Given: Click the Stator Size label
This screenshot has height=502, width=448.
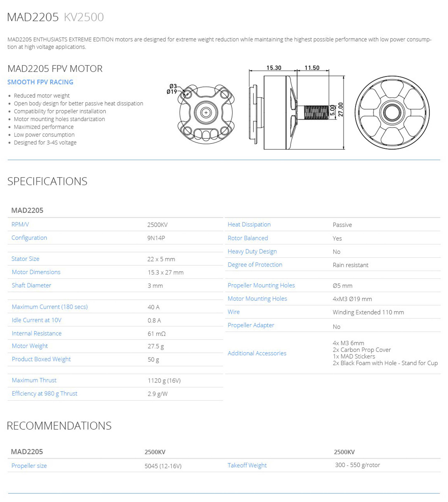Looking at the screenshot, I should (25, 259).
